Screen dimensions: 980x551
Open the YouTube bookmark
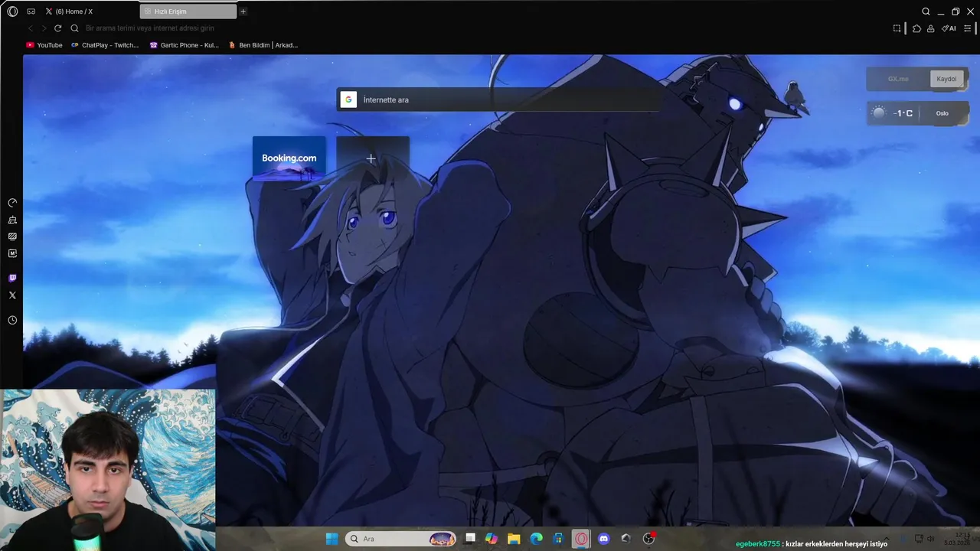pyautogui.click(x=44, y=45)
